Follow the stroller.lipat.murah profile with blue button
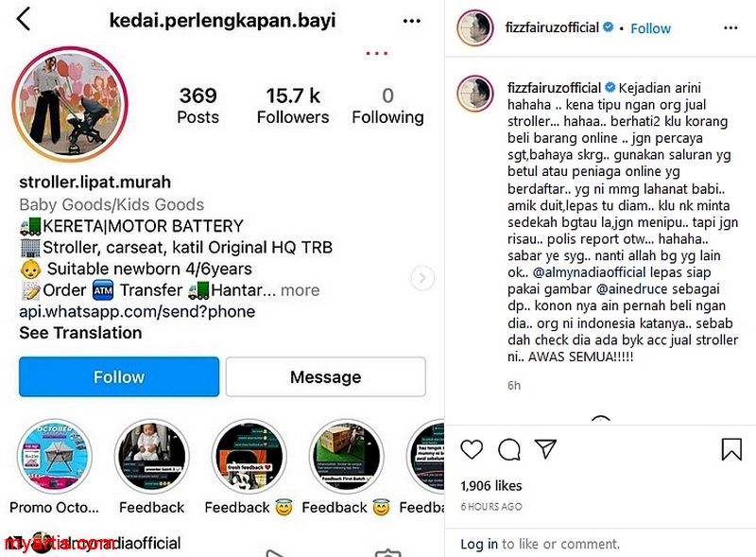This screenshot has width=756, height=557. 119,377
